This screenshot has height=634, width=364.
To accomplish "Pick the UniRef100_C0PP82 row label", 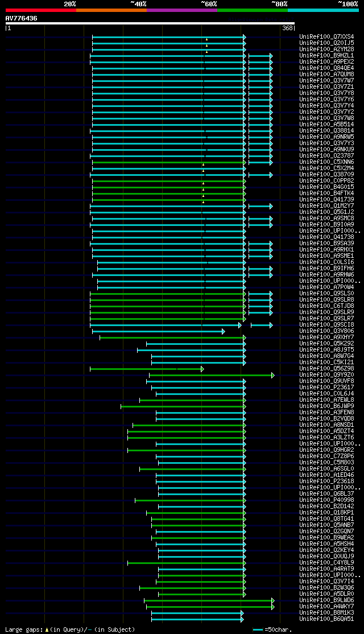I will coord(326,181).
